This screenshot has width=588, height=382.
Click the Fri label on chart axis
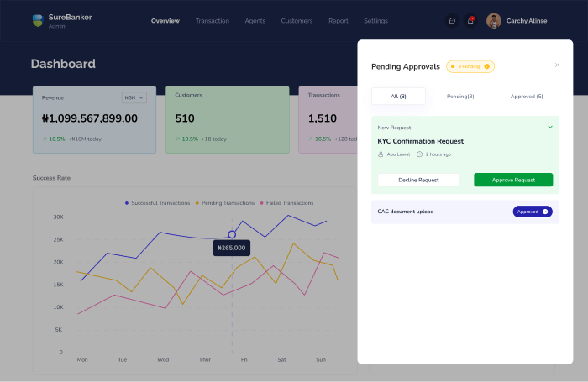click(244, 359)
